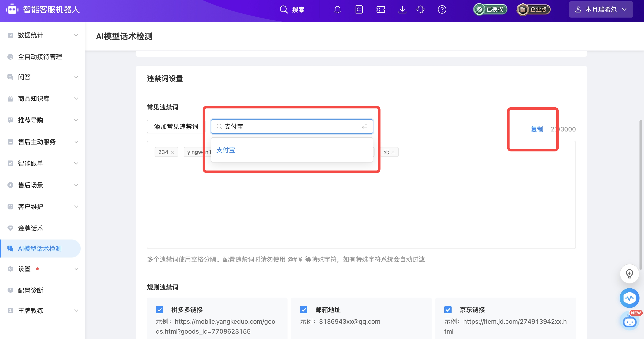Click the 27/3000 character count
This screenshot has height=339, width=644.
(563, 129)
